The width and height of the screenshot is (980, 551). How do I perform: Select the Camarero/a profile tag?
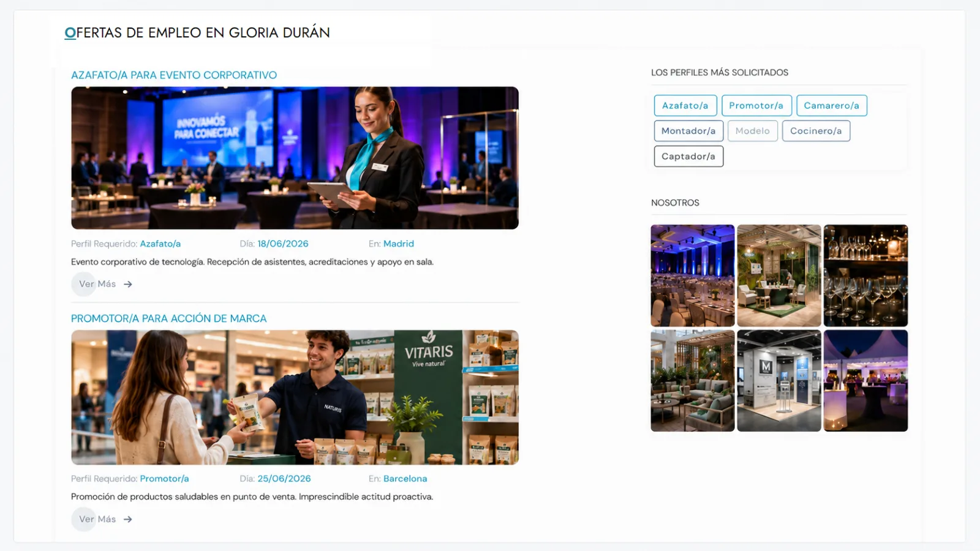(832, 105)
